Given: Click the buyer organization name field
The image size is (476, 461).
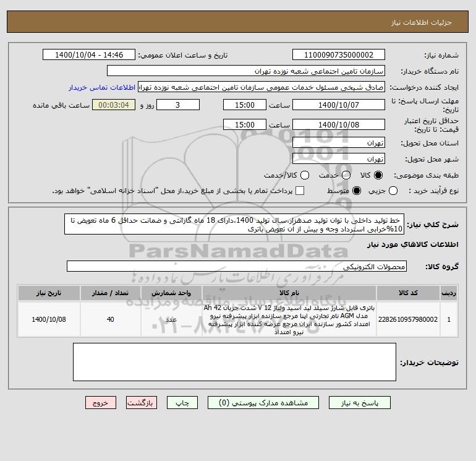Looking at the screenshot, I should pos(246,71).
